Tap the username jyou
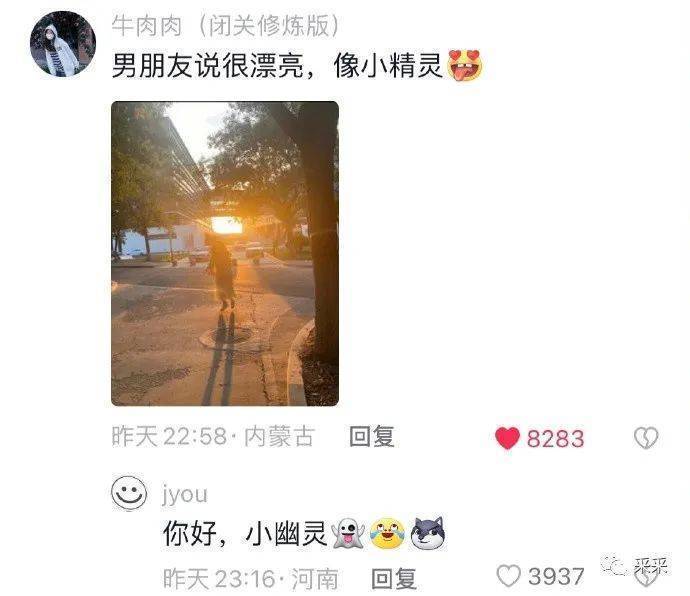Screen dimensions: 690x596 pyautogui.click(x=185, y=494)
